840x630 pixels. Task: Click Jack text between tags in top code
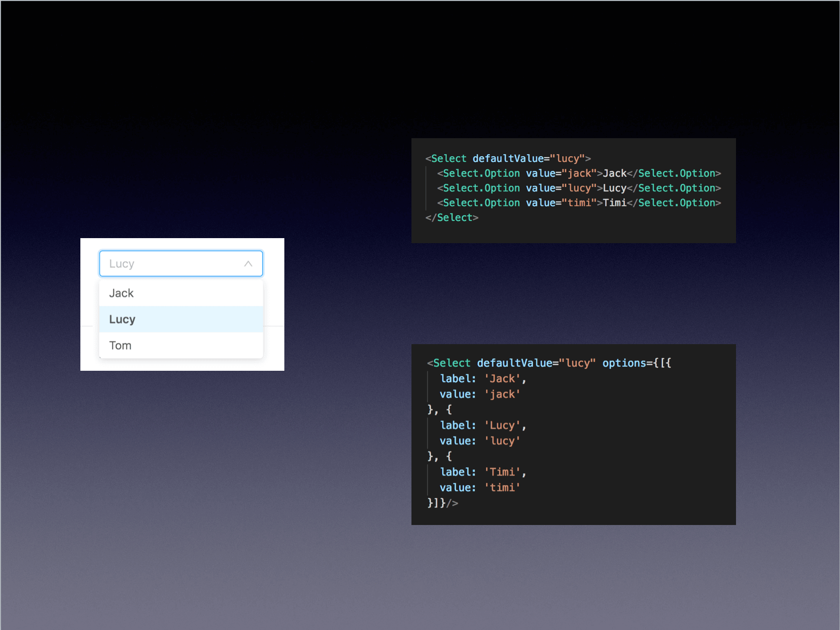(614, 173)
